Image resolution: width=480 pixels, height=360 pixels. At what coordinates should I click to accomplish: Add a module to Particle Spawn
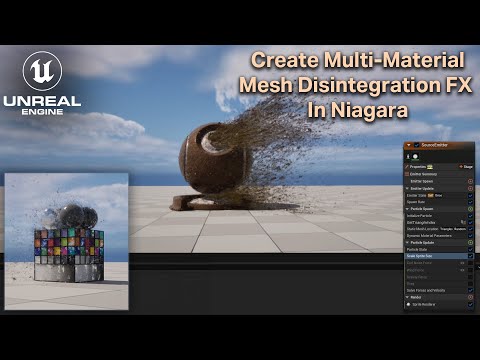click(x=470, y=209)
